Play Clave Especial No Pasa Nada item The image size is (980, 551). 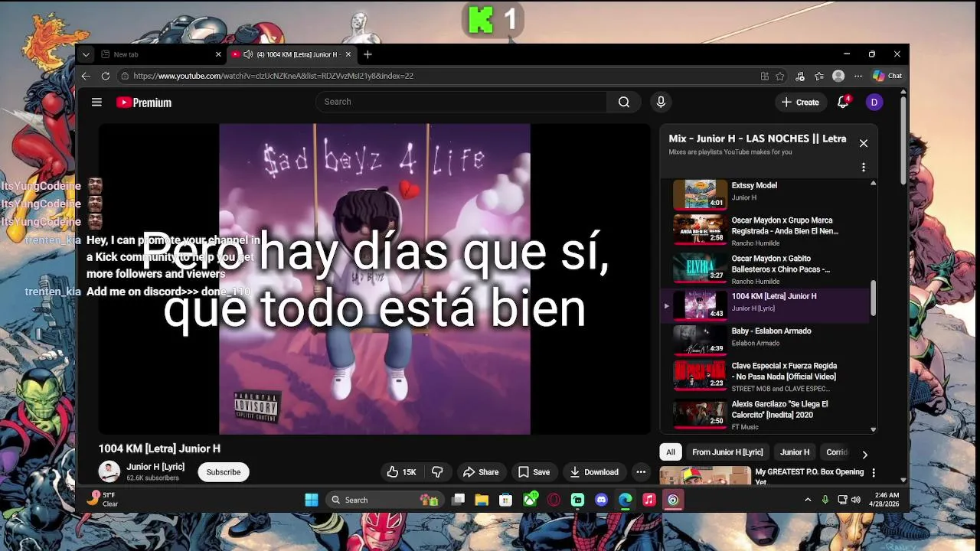click(x=766, y=377)
